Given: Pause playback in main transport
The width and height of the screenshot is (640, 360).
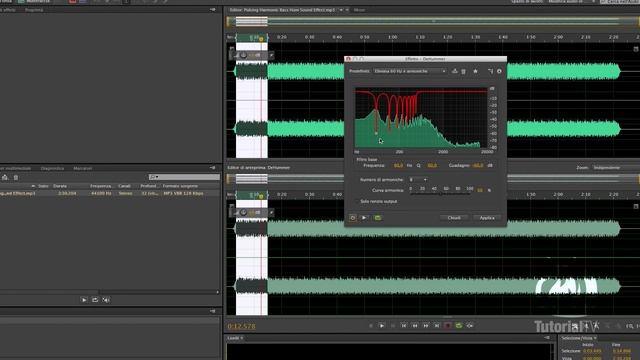Looking at the screenshot, I should [393, 326].
